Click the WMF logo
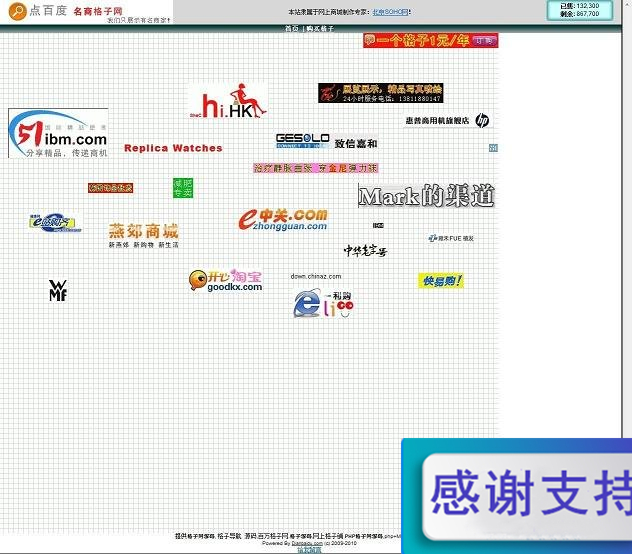 tap(58, 290)
